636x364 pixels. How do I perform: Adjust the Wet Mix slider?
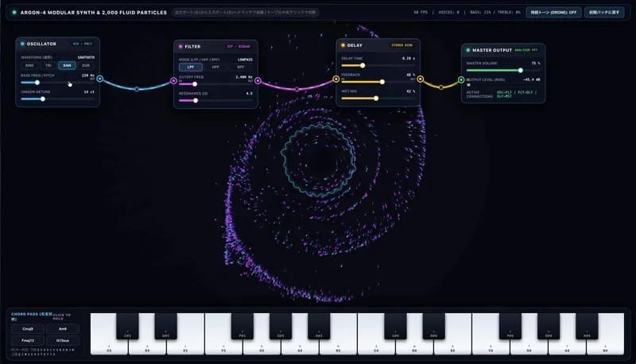click(x=378, y=98)
